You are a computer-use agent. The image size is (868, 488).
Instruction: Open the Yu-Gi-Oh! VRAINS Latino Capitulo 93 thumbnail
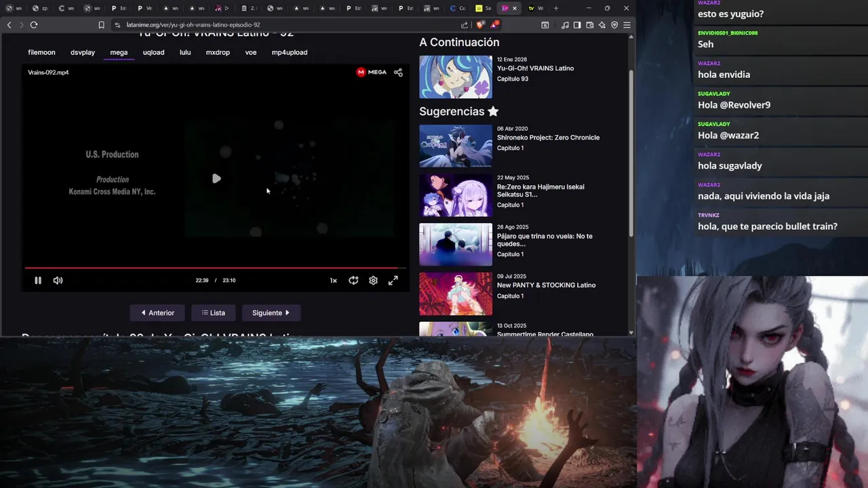[456, 77]
